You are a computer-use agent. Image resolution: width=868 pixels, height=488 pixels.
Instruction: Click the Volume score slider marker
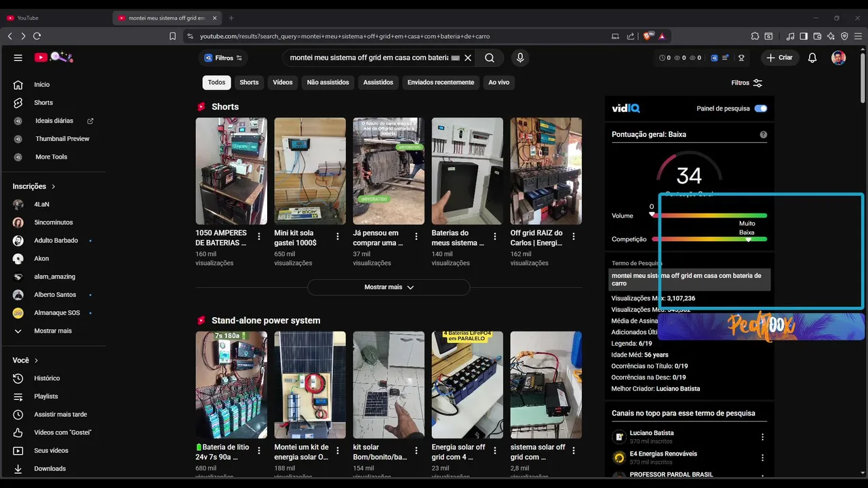click(x=652, y=215)
